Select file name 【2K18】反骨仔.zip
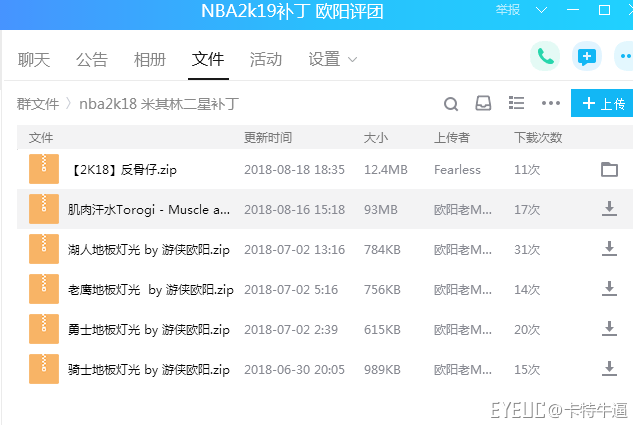The width and height of the screenshot is (633, 425). tap(123, 170)
